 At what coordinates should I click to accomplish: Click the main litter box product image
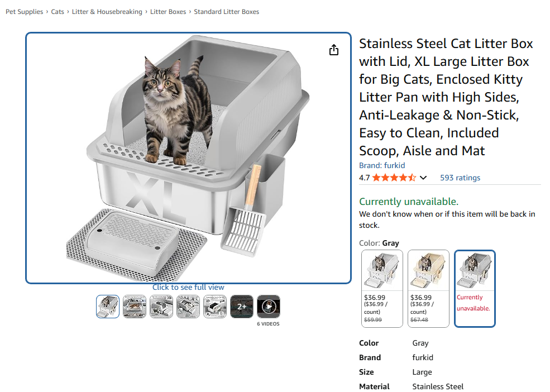(188, 158)
